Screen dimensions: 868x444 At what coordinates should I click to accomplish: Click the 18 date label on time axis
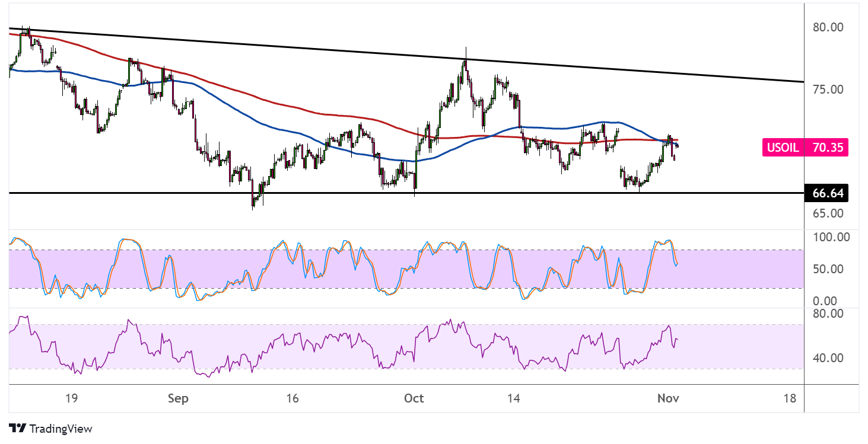(790, 398)
